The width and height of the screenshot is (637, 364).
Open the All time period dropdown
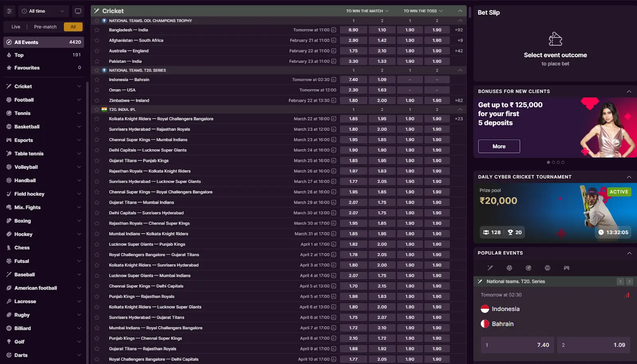click(x=43, y=11)
